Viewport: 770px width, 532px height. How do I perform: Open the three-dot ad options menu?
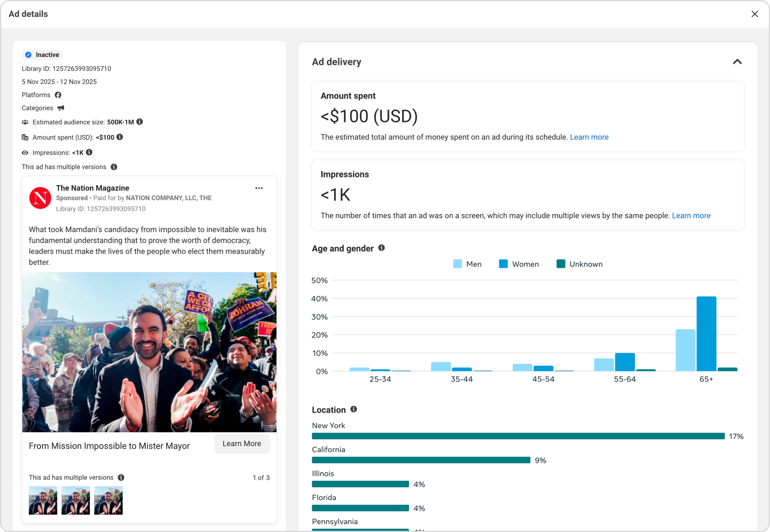click(259, 188)
